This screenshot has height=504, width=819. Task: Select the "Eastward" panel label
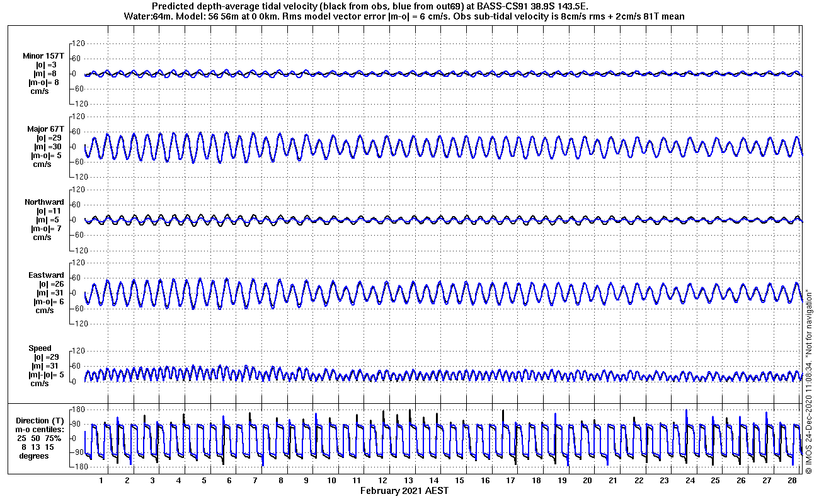pyautogui.click(x=46, y=275)
